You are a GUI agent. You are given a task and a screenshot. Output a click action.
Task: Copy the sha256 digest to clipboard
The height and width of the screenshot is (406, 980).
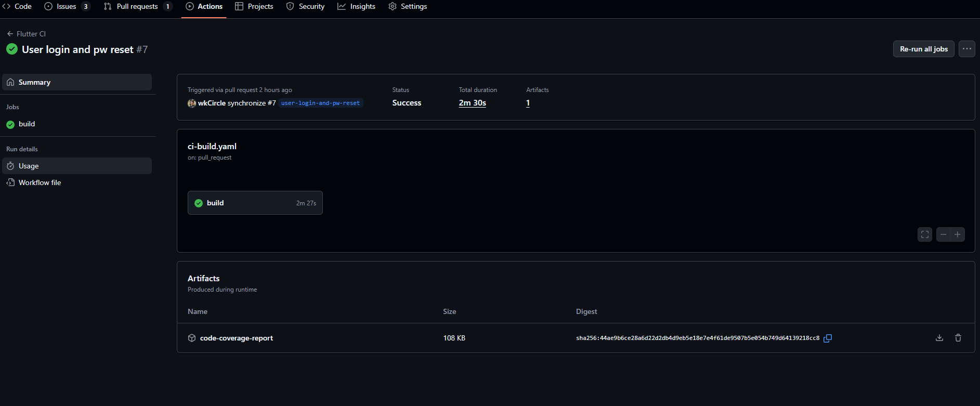click(x=828, y=338)
